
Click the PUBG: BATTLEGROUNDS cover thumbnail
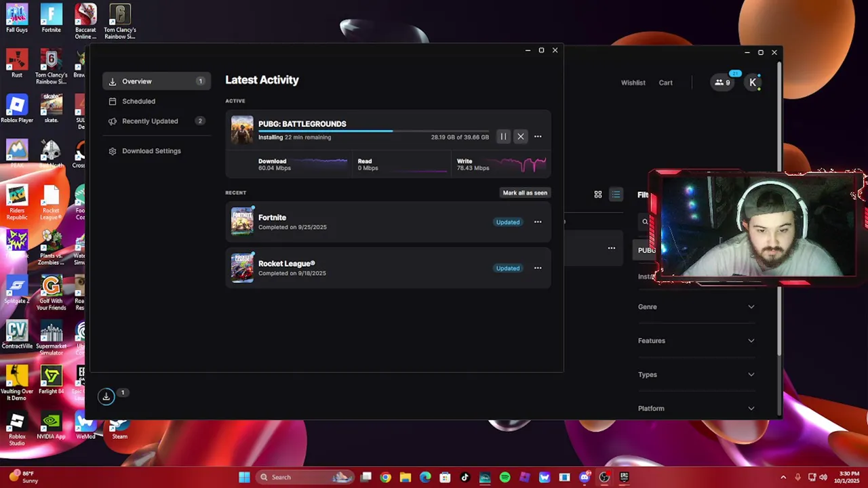coord(242,130)
